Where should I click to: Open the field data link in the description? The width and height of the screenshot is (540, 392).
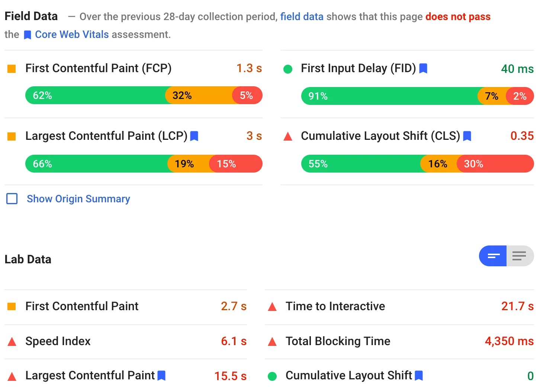(302, 16)
